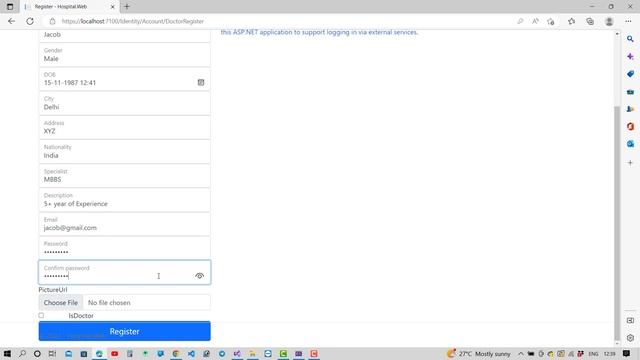640x360 pixels.
Task: Open Edge sidebar Tools briefcase icon
Action: 630,92
